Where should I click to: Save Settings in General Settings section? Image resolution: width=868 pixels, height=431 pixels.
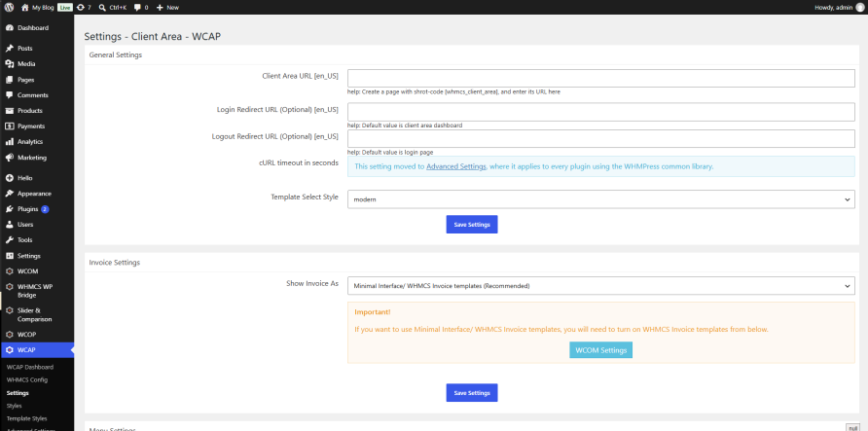[x=472, y=224]
